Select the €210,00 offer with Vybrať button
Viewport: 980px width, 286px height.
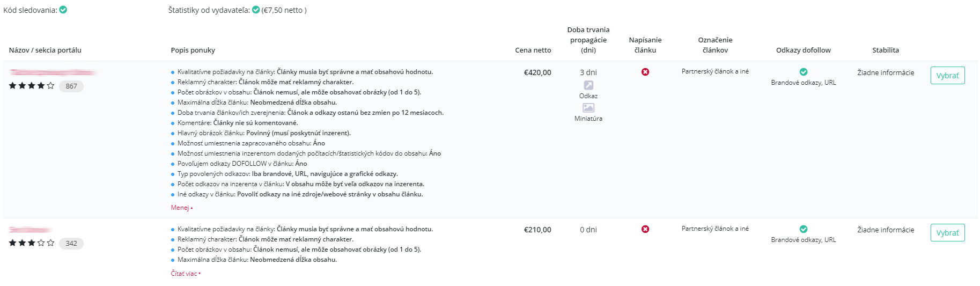[947, 233]
